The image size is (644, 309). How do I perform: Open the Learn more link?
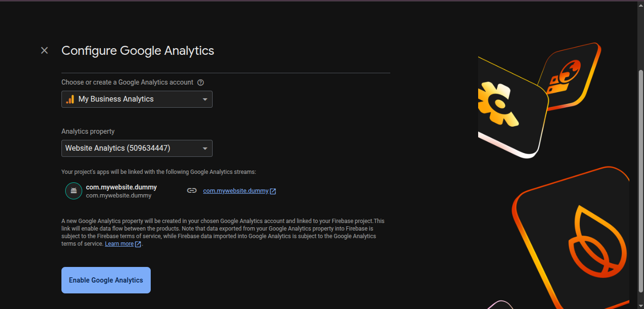(x=119, y=244)
